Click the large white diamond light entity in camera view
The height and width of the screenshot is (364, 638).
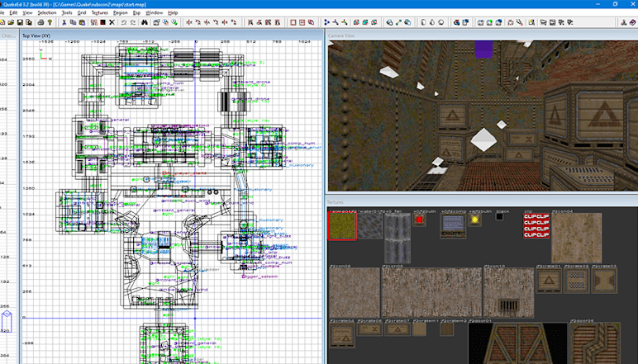tap(483, 139)
